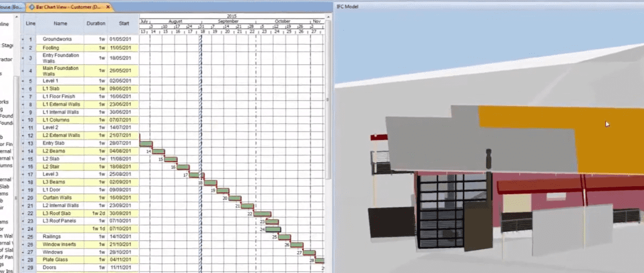The height and width of the screenshot is (273, 644).
Task: Expand the L3 Roof Slab row marker
Action: click(x=23, y=213)
